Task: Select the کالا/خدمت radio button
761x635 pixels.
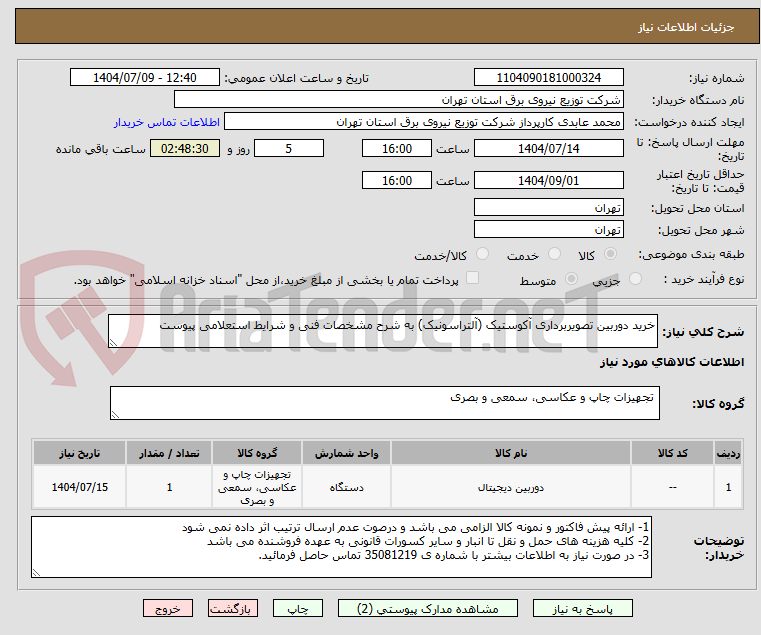Action: pyautogui.click(x=482, y=254)
